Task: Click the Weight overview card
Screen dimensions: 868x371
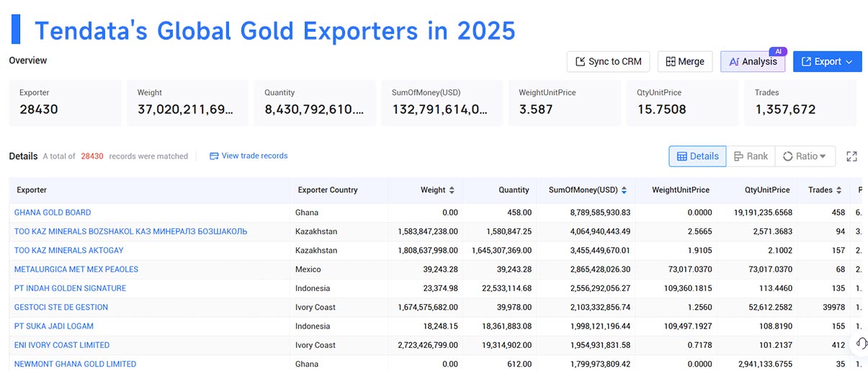Action: [187, 102]
